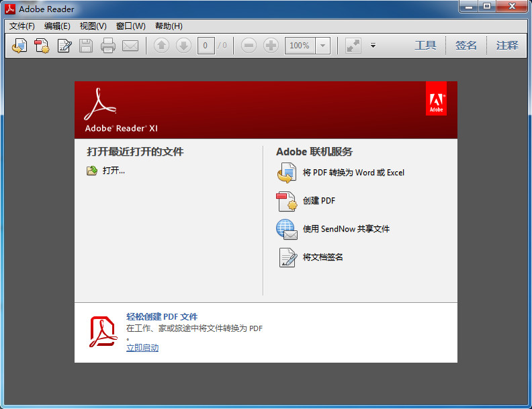Click the Adobe Reader XI logo

[121, 110]
